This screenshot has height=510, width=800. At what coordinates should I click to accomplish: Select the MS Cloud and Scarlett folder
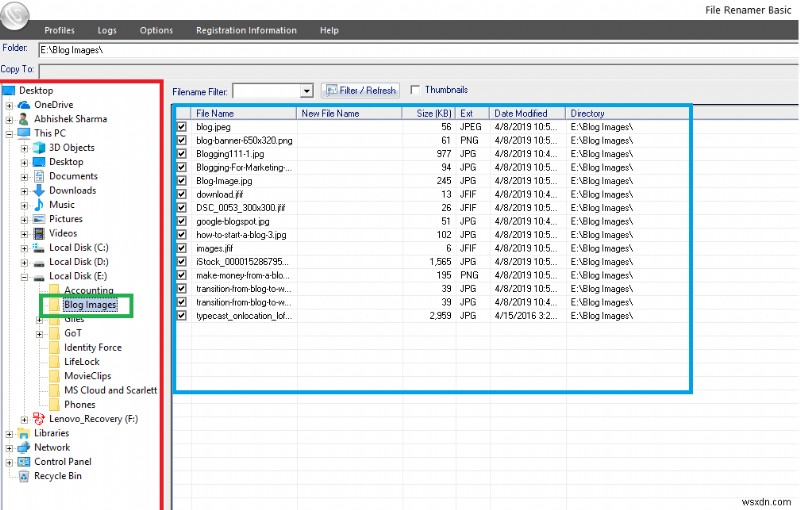coord(111,390)
